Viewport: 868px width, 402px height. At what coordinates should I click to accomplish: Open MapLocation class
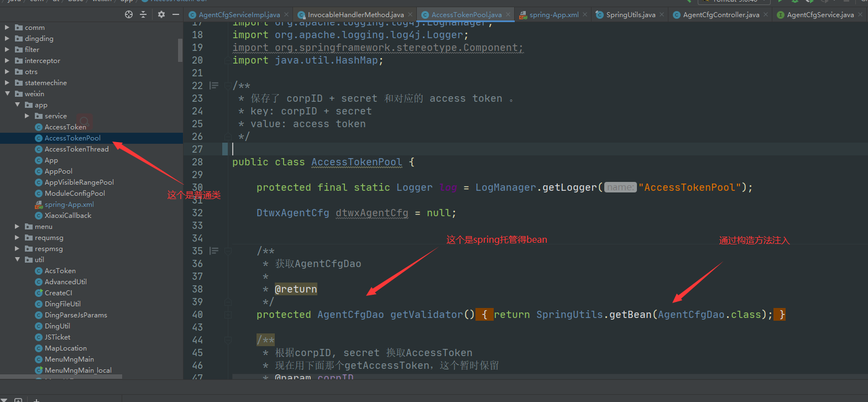[x=65, y=348]
